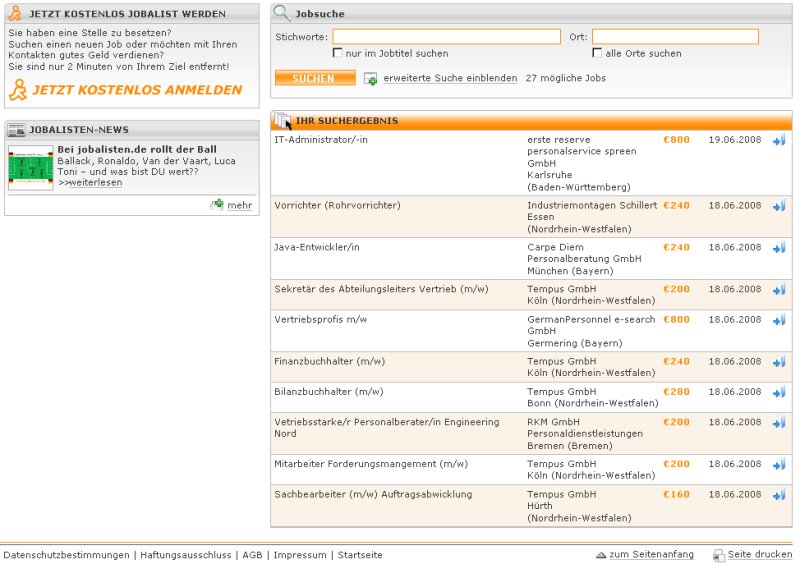
Task: Click the printer icon next to Seite drucken
Action: 718,555
